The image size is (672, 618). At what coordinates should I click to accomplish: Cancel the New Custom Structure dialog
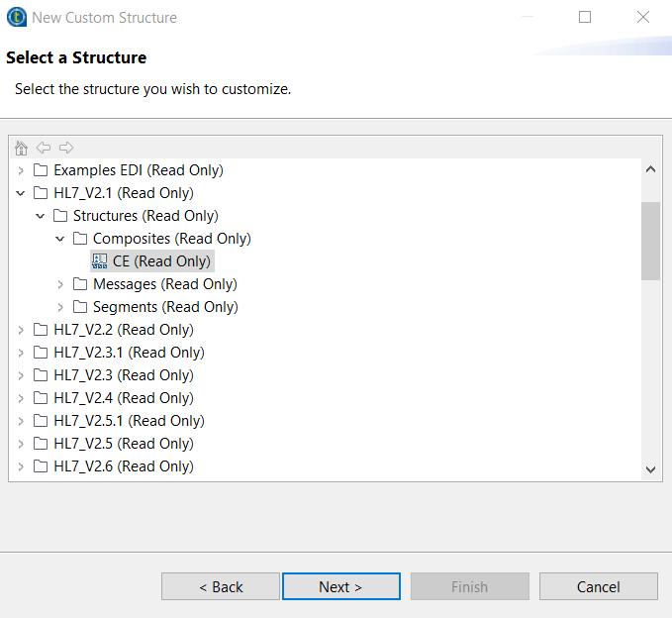click(x=598, y=586)
